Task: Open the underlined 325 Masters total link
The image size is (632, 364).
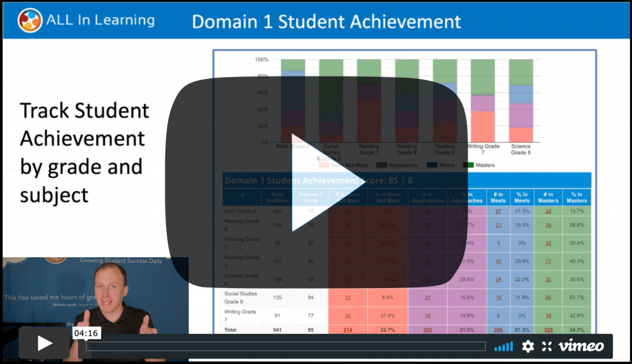Action: pyautogui.click(x=548, y=331)
